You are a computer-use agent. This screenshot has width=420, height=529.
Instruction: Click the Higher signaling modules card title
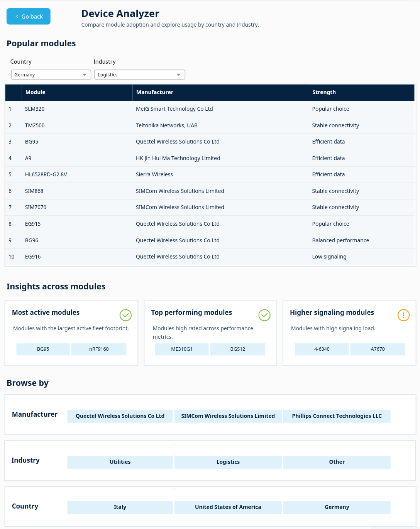click(x=332, y=313)
